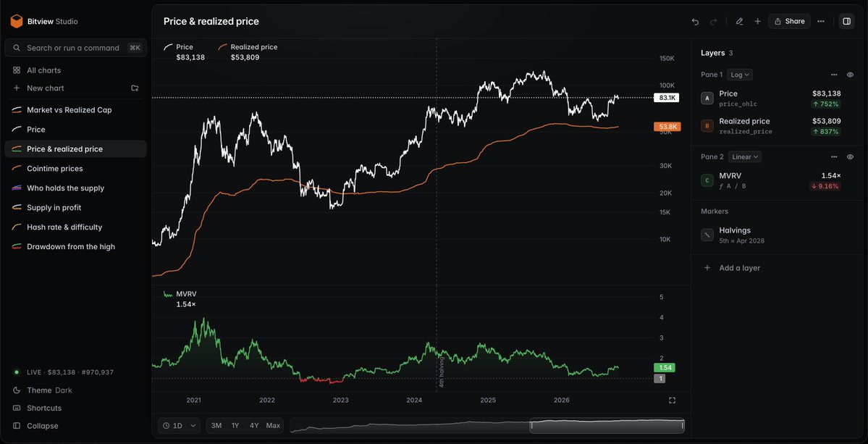Viewport: 868px width, 444px height.
Task: Toggle the right side panel icon
Action: click(846, 22)
